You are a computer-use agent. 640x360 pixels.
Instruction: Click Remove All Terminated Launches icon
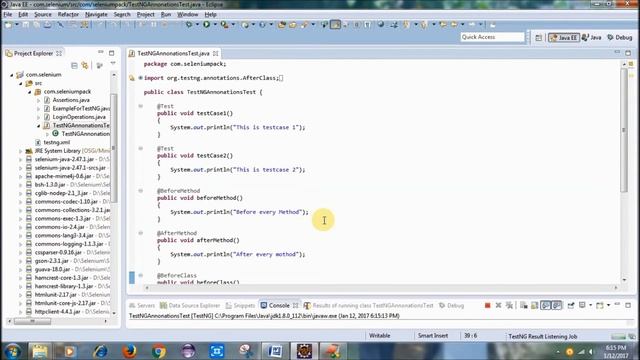[509, 305]
